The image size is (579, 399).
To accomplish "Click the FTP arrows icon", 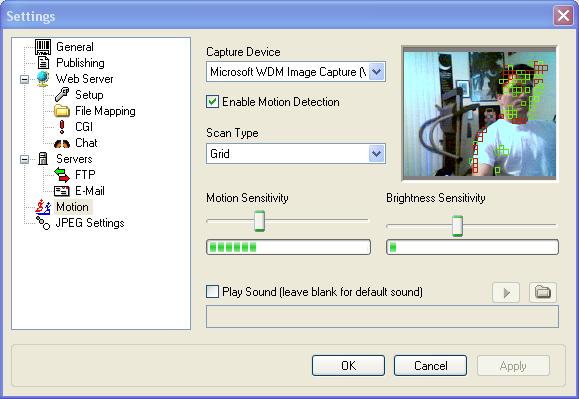I will click(x=62, y=175).
